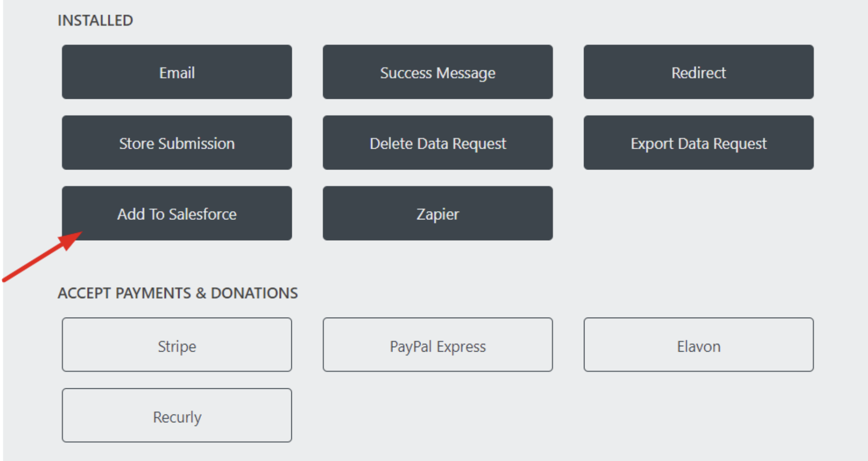868x461 pixels.
Task: Click the Delete Data Request action
Action: tap(437, 143)
